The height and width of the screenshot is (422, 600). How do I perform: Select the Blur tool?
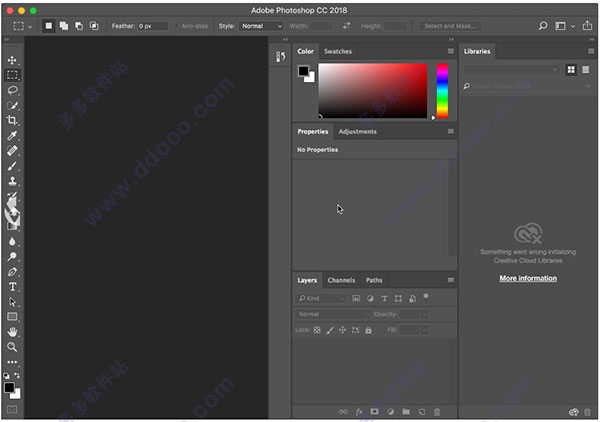coord(12,241)
